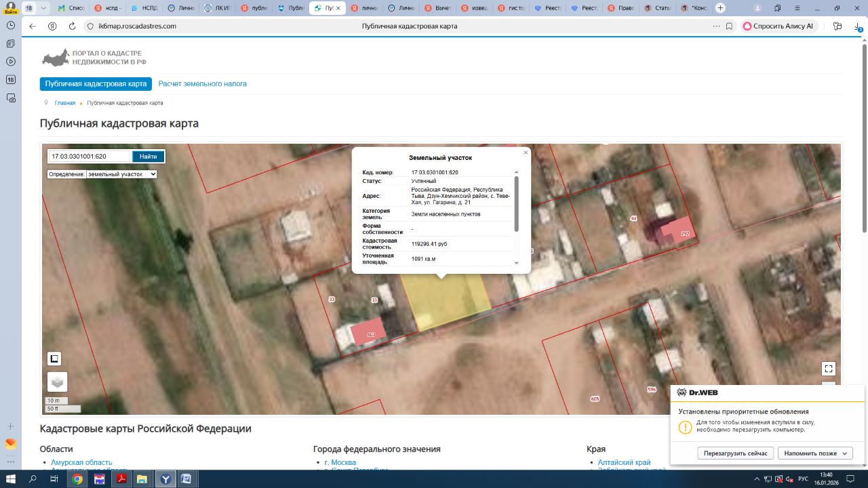
Task: Close the active Публичная кадастровая карта tab
Action: [340, 8]
